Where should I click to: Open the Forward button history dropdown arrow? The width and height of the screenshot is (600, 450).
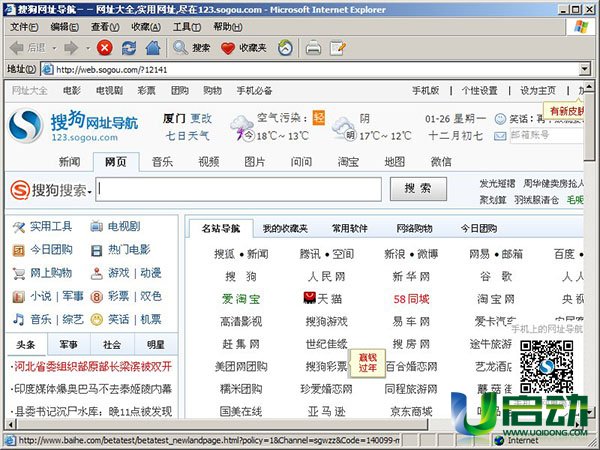(x=88, y=48)
